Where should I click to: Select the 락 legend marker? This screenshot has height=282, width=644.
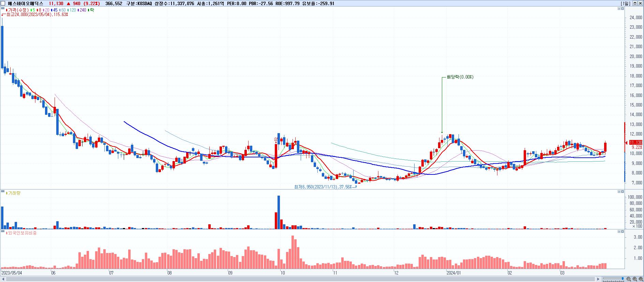click(91, 10)
